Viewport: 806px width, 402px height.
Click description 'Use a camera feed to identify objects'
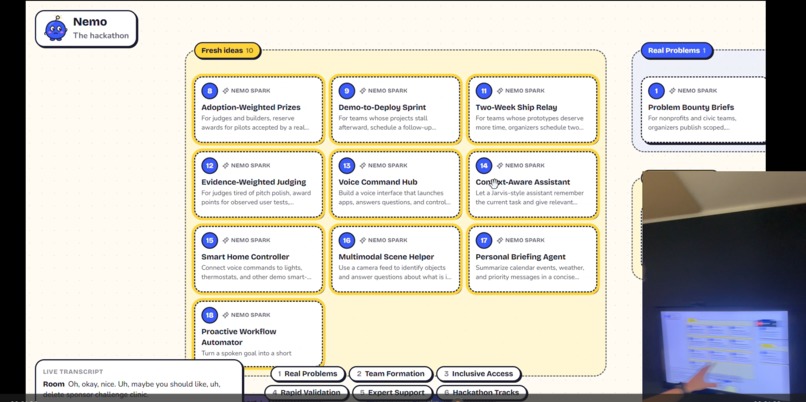tap(395, 272)
